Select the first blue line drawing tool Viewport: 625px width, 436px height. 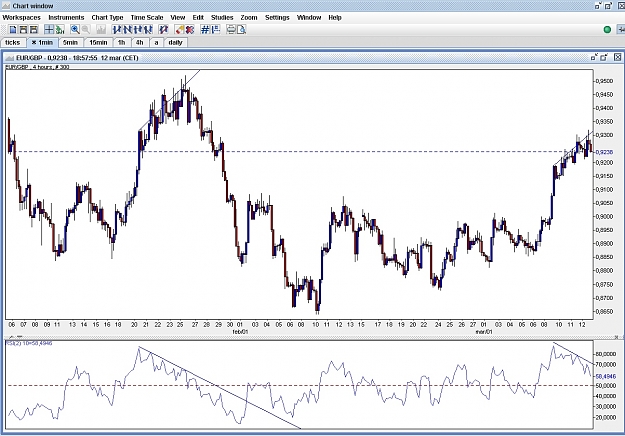pyautogui.click(x=117, y=29)
